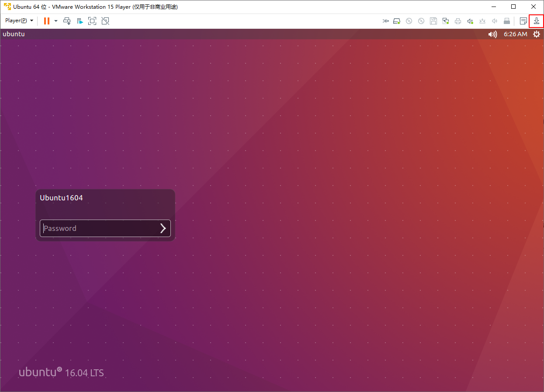Open Ubuntu sound volume indicator
This screenshot has height=392, width=544.
coord(493,34)
